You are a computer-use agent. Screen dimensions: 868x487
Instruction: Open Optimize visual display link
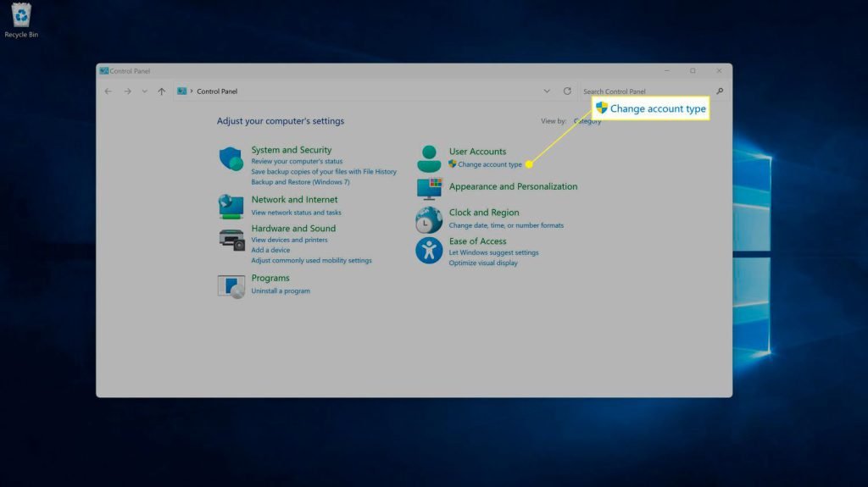coord(483,263)
